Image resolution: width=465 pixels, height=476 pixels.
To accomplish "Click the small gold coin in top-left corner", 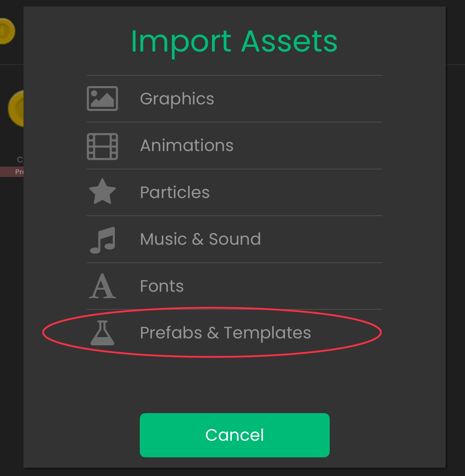I will point(7,31).
